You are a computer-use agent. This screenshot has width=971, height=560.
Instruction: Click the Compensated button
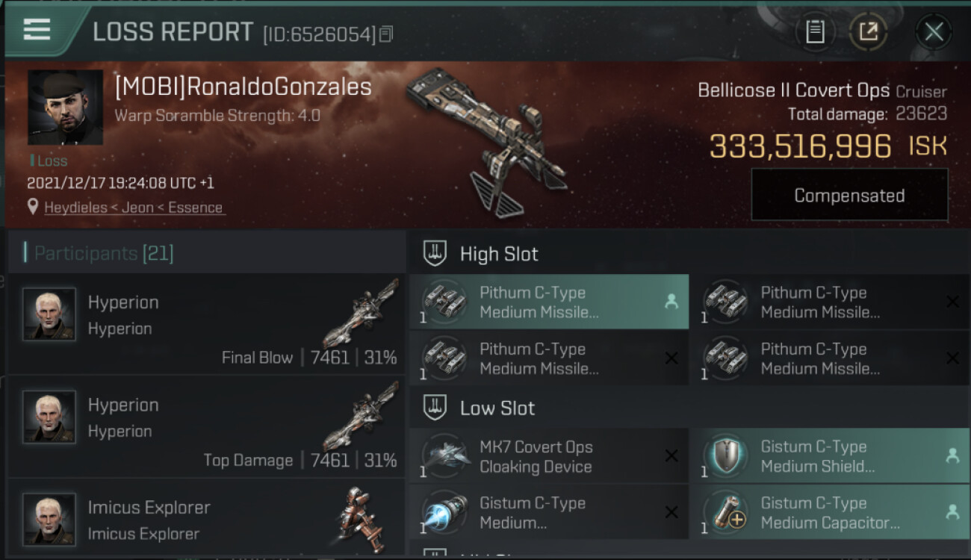pos(849,195)
